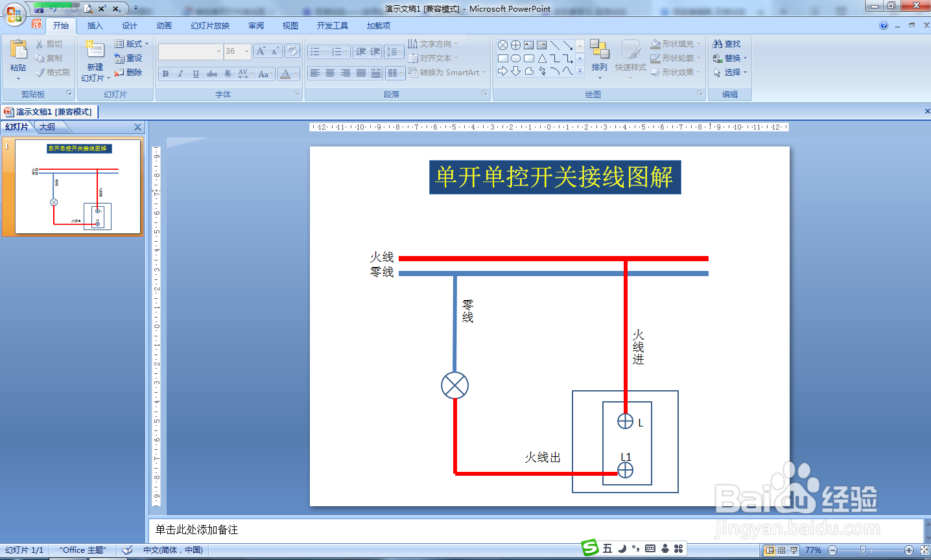Viewport: 931px width, 560px height.
Task: Toggle Align Text Left
Action: (x=314, y=73)
